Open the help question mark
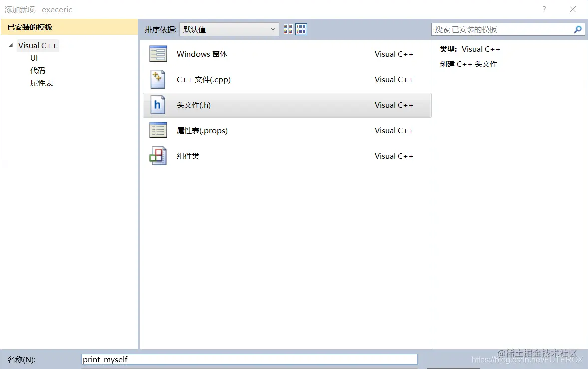The width and height of the screenshot is (588, 369). click(544, 10)
